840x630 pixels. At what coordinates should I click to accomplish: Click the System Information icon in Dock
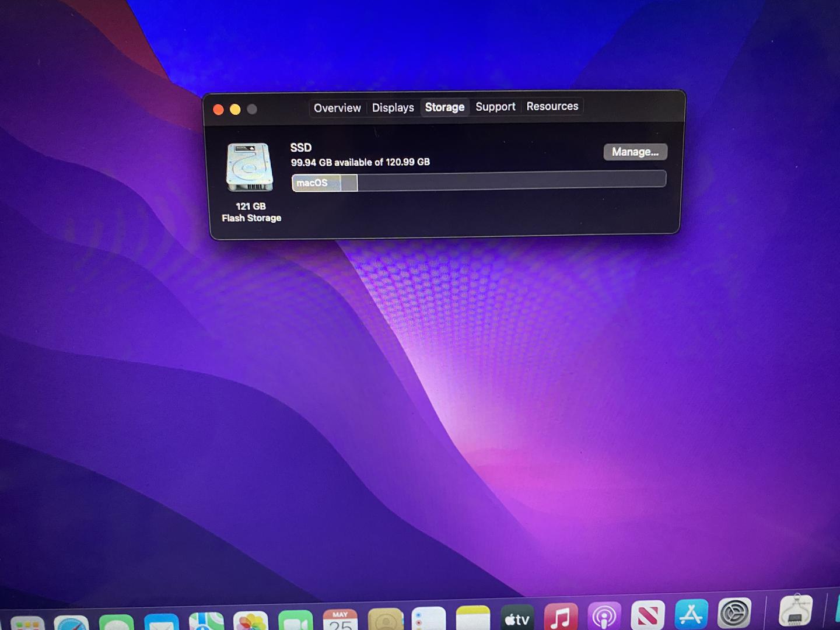(x=796, y=610)
